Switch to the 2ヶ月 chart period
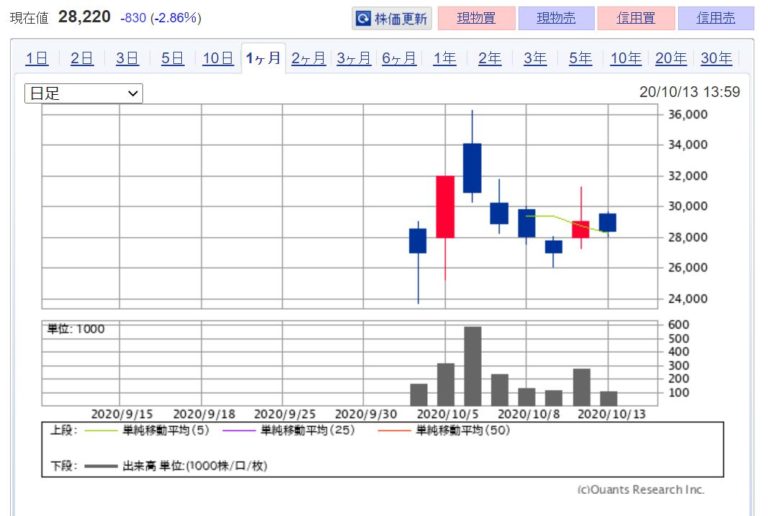 tap(309, 59)
